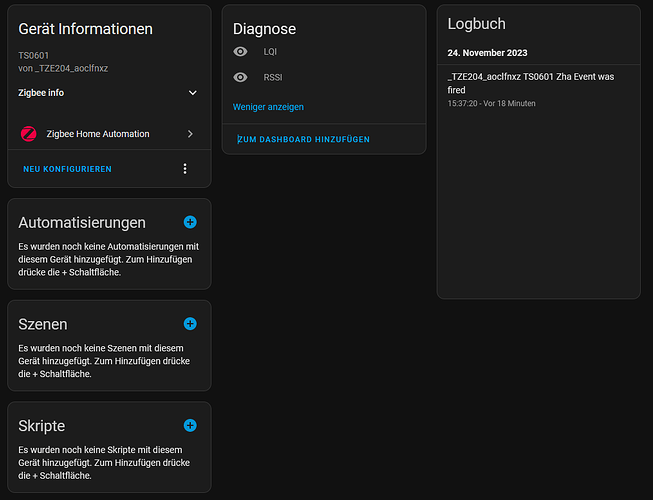Screen dimensions: 653x500
Task: Open the three-dot device options menu
Action: pos(184,169)
